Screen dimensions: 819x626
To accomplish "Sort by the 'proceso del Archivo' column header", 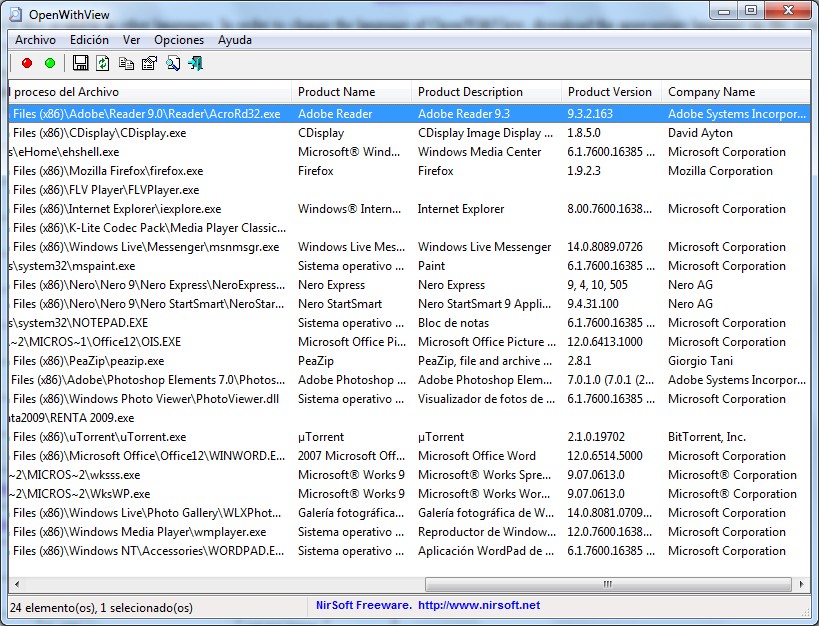I will (x=150, y=92).
